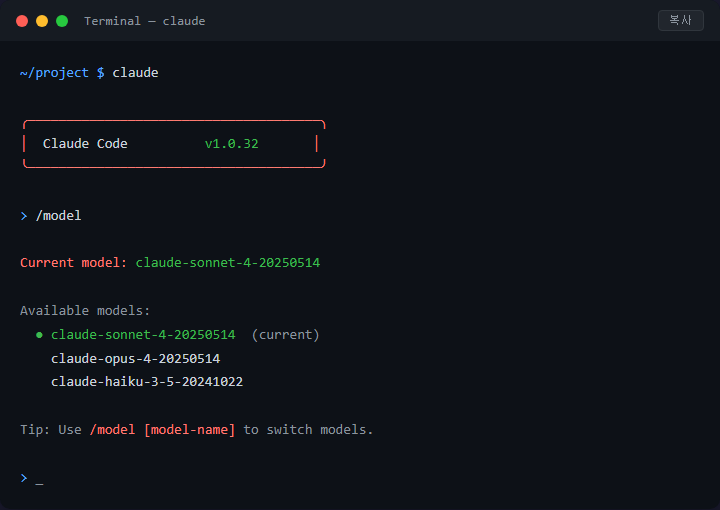The height and width of the screenshot is (510, 720).
Task: Click current model value claude-sonnet-4-20250514 in green
Action: point(228,263)
